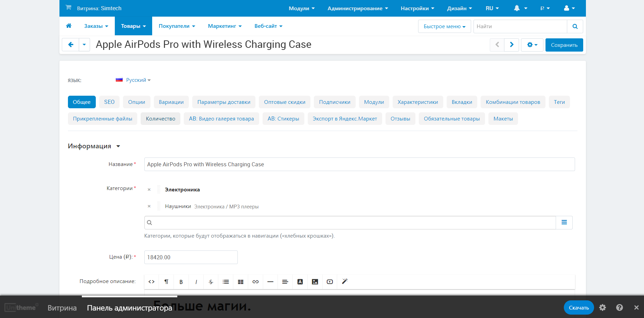644x318 pixels.
Task: Open the Заказы menu
Action: click(96, 26)
